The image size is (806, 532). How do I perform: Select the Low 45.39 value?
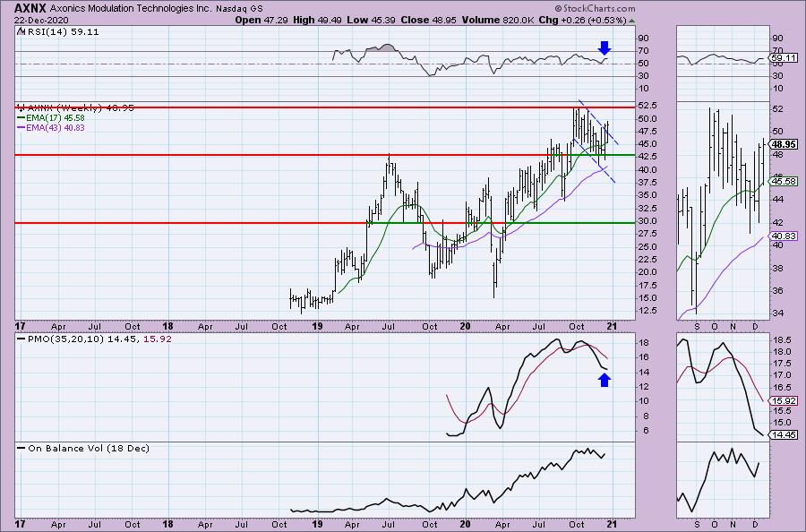[371, 20]
